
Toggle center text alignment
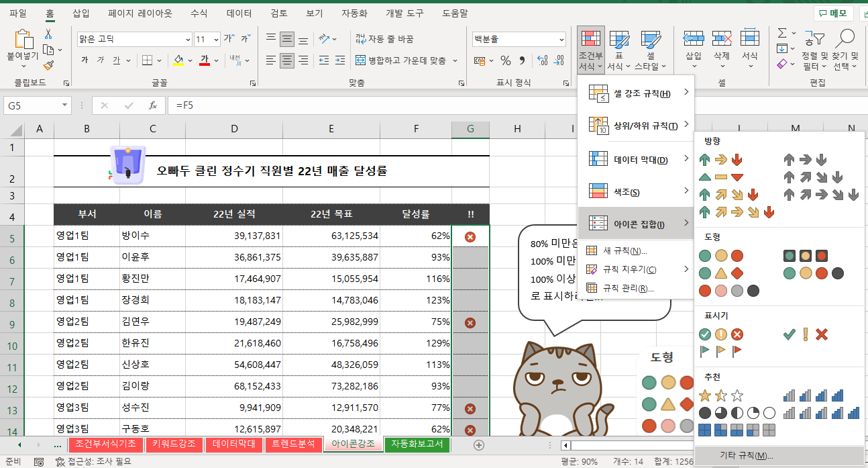click(x=287, y=60)
